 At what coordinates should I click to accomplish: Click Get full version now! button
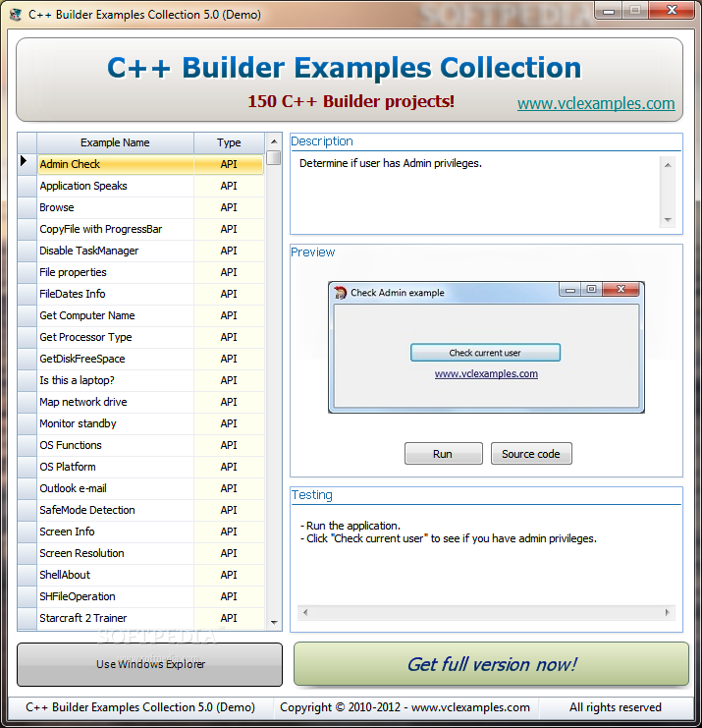tap(491, 664)
